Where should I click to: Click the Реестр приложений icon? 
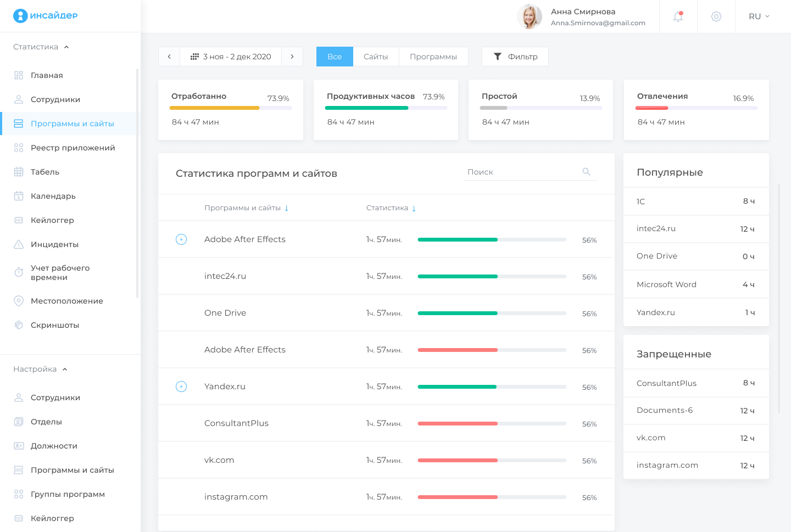pos(19,148)
